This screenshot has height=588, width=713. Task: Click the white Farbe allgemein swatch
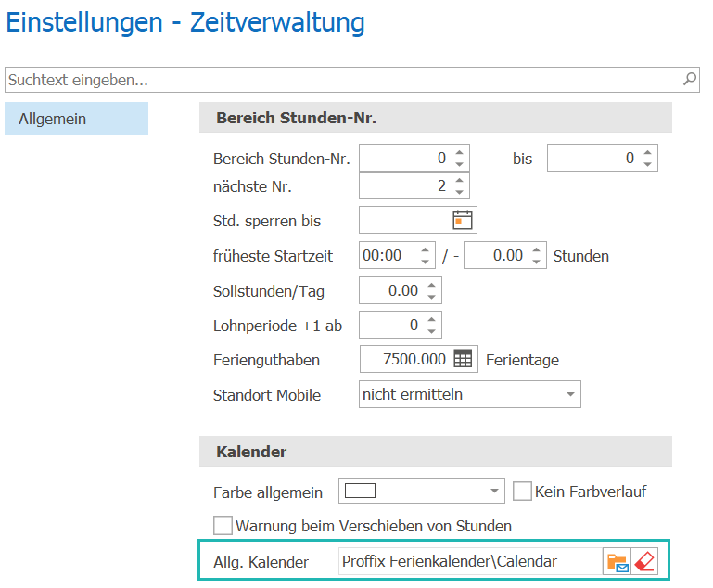point(360,491)
